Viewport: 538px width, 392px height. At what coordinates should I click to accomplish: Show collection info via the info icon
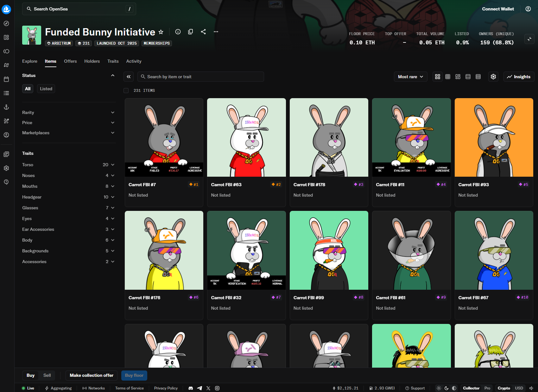[x=178, y=32]
